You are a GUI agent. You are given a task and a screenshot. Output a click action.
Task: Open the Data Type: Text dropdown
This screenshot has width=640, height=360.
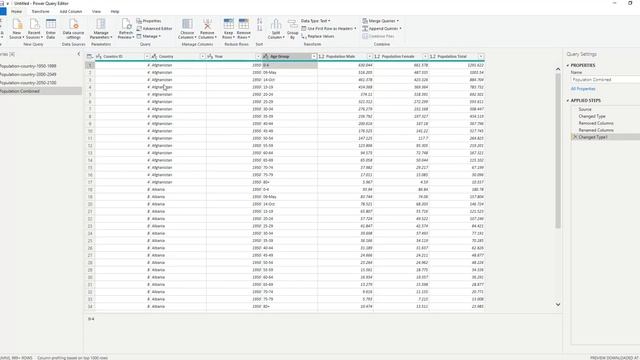click(x=316, y=21)
